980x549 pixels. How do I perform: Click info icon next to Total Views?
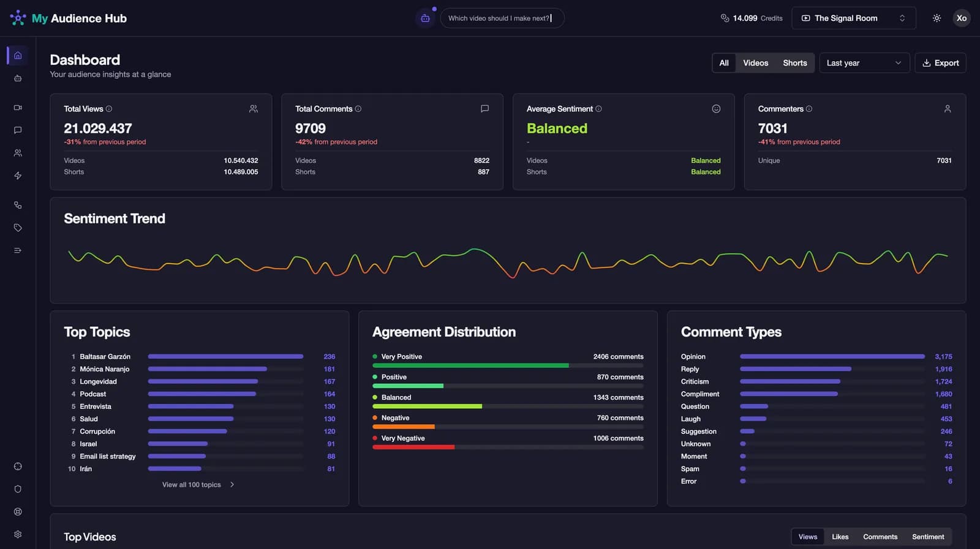click(x=109, y=109)
